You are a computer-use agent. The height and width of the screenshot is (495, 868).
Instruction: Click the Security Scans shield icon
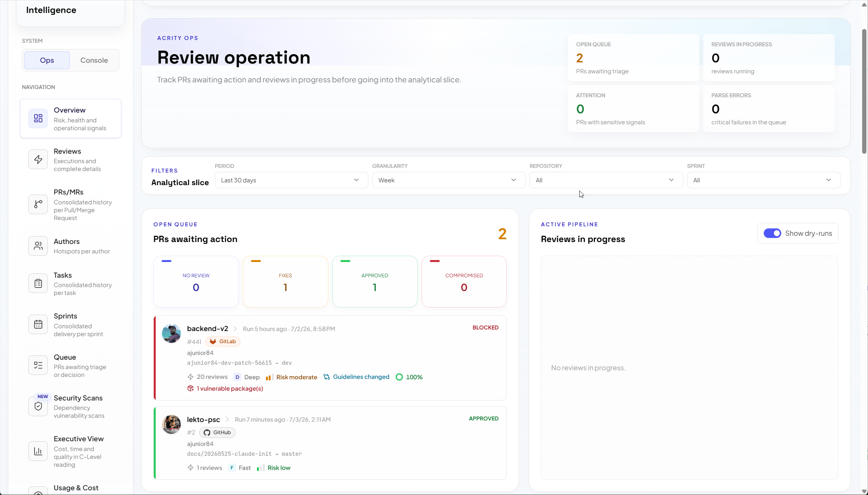click(x=38, y=406)
